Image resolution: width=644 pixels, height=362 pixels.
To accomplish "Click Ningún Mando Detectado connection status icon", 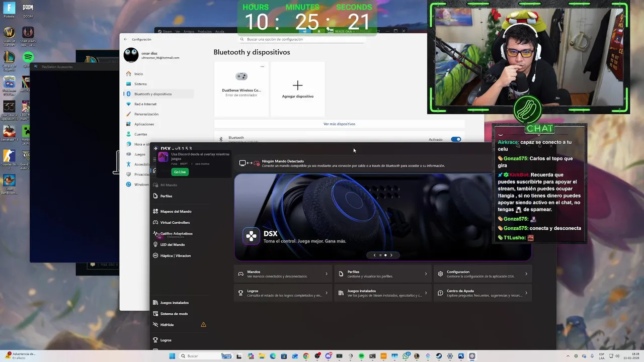I will point(250,163).
